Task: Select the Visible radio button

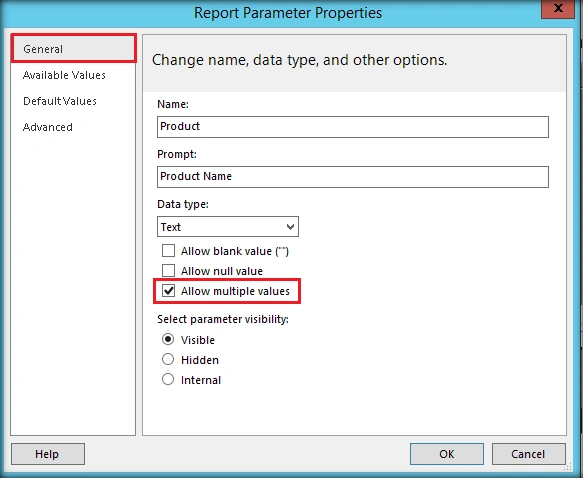Action: [x=168, y=339]
